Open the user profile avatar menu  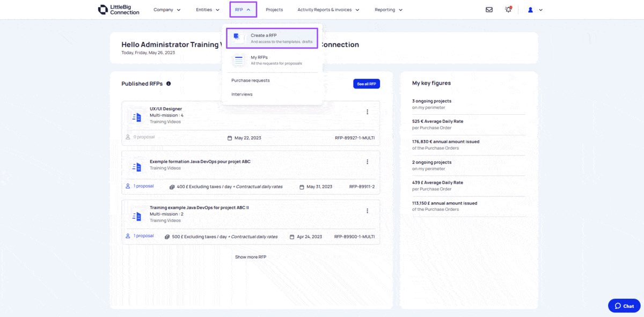tap(535, 10)
